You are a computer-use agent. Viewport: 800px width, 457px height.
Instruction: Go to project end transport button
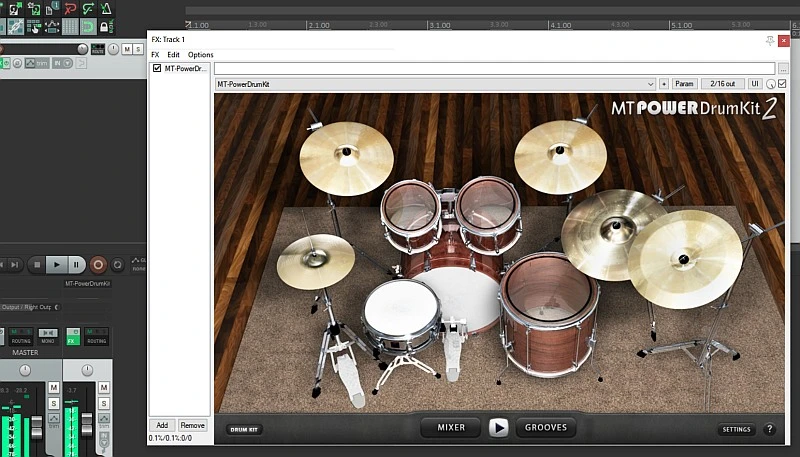(15, 265)
